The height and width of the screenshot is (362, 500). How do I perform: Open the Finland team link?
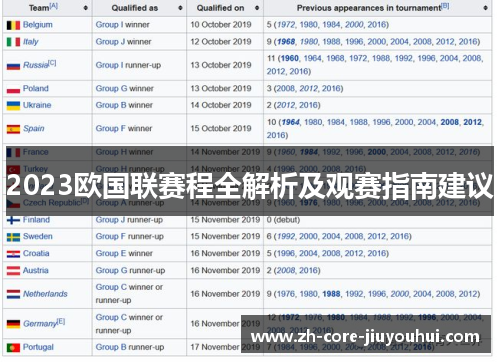point(36,220)
